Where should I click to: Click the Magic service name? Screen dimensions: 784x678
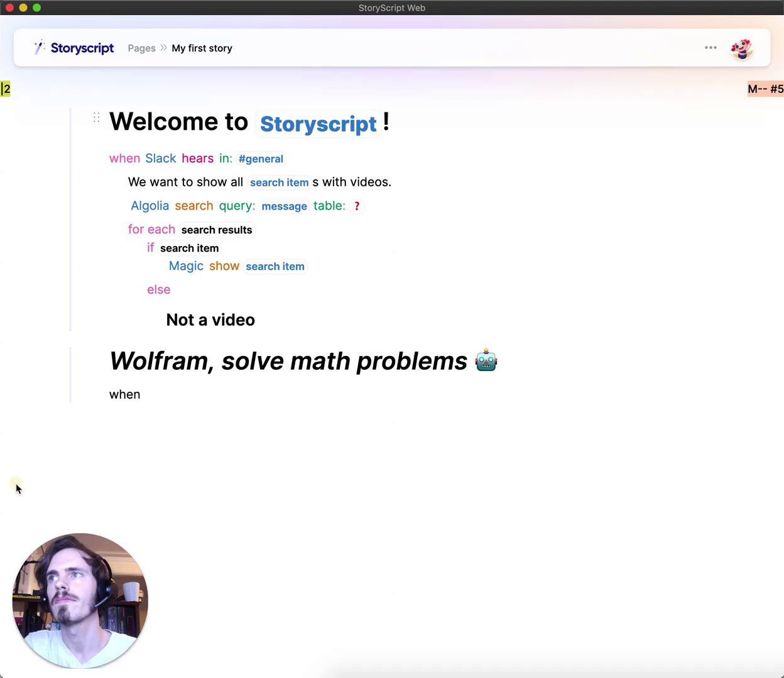coord(186,266)
